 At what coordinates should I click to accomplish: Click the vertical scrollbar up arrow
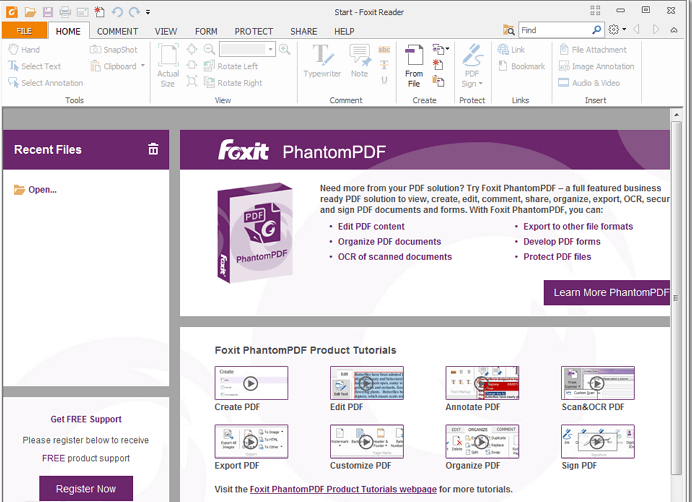coord(677,115)
